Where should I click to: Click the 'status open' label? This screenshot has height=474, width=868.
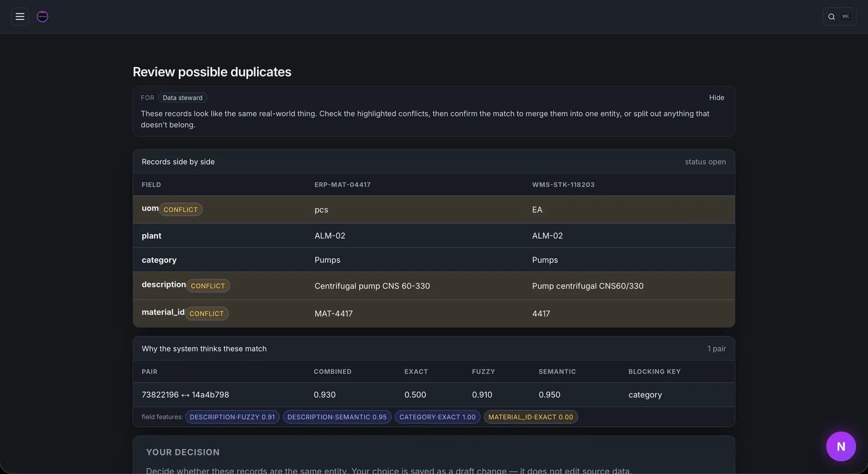click(x=705, y=162)
